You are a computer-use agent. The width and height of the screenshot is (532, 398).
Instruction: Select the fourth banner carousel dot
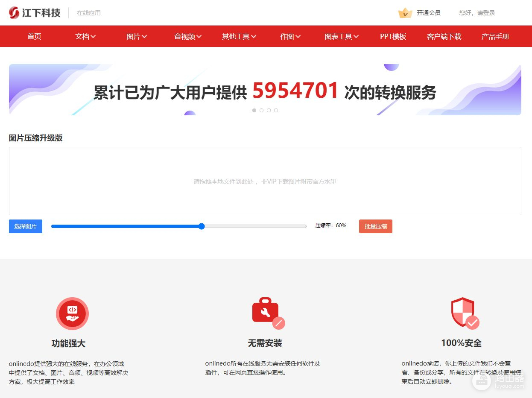(x=276, y=110)
